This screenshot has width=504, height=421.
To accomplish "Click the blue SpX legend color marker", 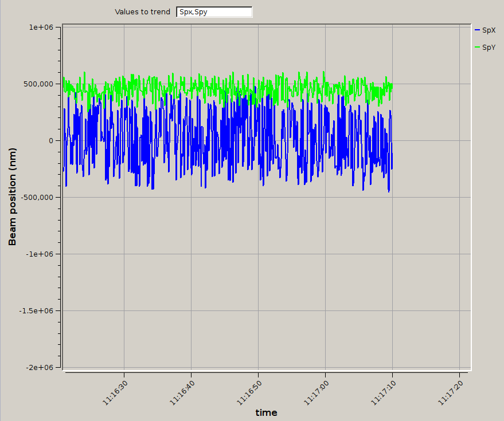I will 478,30.
